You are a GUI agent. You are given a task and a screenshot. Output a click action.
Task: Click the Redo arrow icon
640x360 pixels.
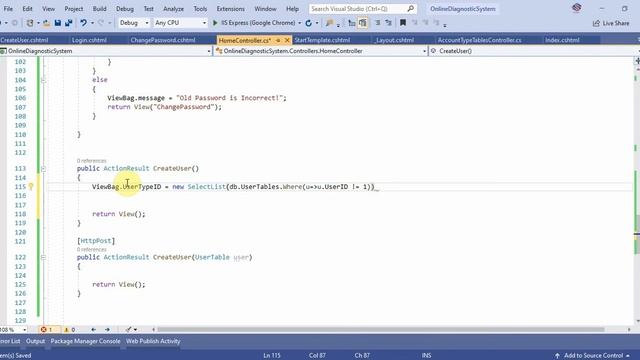(x=101, y=23)
